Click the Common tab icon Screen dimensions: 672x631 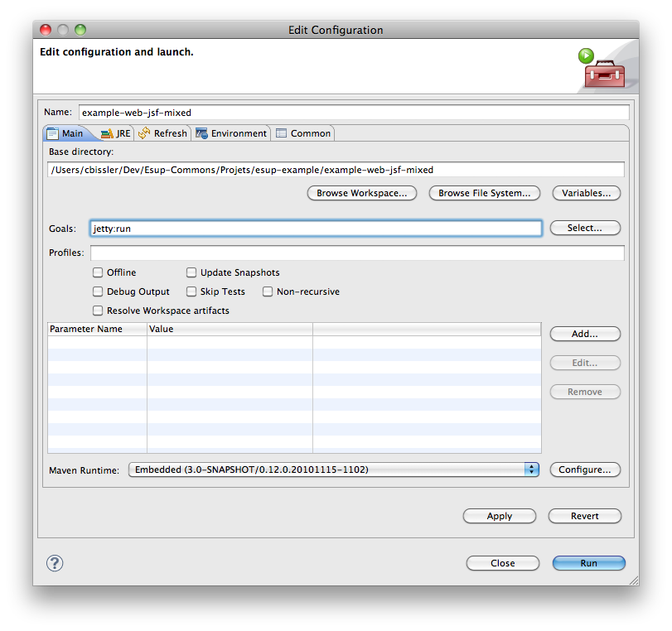[282, 133]
